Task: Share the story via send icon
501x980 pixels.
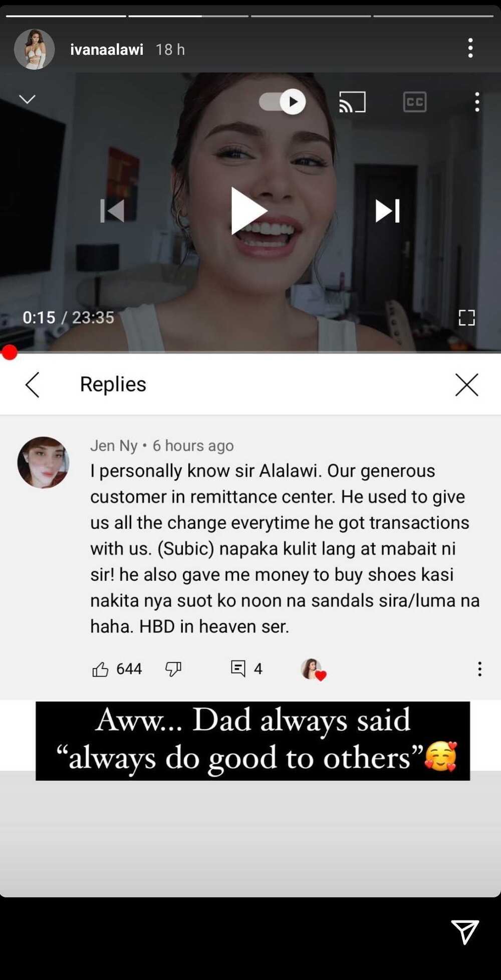Action: pos(465,932)
